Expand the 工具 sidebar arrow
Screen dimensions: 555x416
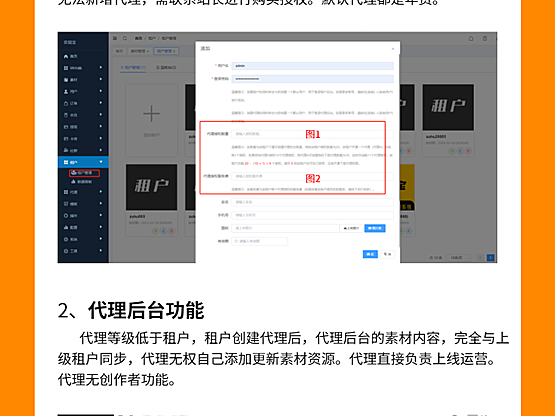click(x=101, y=250)
